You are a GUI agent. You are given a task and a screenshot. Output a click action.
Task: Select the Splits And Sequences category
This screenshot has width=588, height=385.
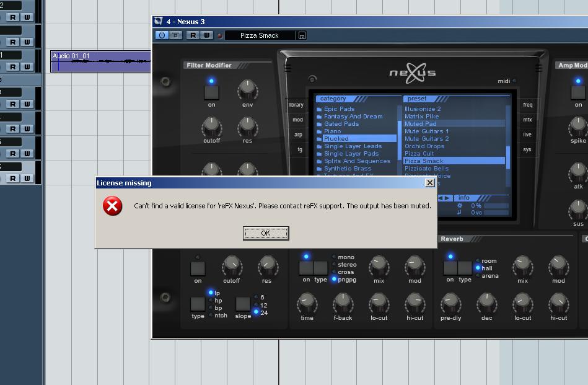coord(356,161)
